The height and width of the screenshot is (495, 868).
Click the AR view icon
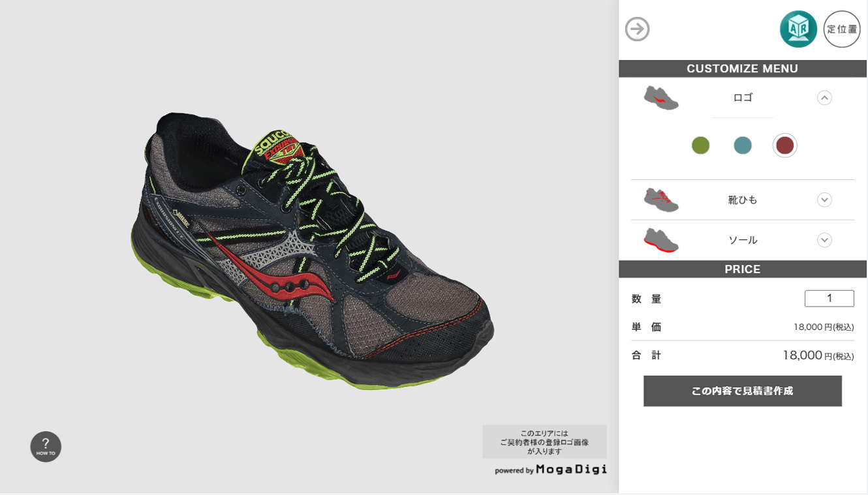click(798, 29)
